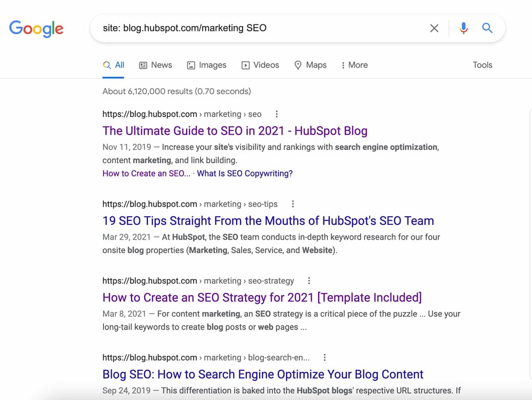
Task: Clear the search query with the X icon
Action: (434, 28)
